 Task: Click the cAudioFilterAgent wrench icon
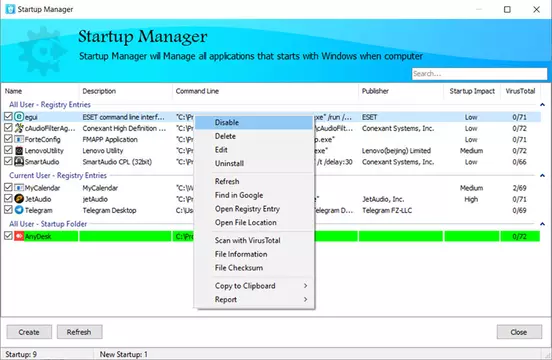19,128
